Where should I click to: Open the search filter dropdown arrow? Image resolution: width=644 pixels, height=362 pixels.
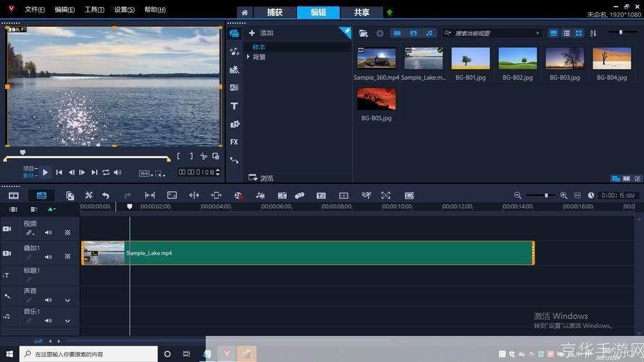point(448,33)
